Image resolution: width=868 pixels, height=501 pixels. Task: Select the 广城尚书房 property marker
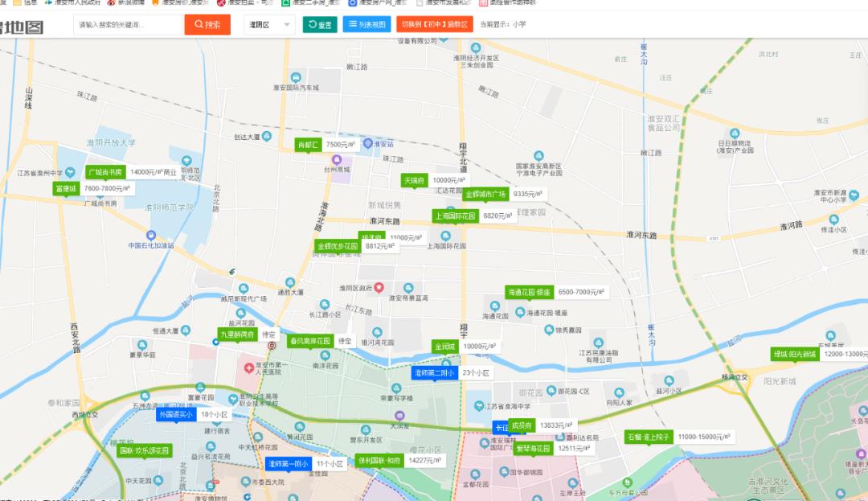[105, 172]
